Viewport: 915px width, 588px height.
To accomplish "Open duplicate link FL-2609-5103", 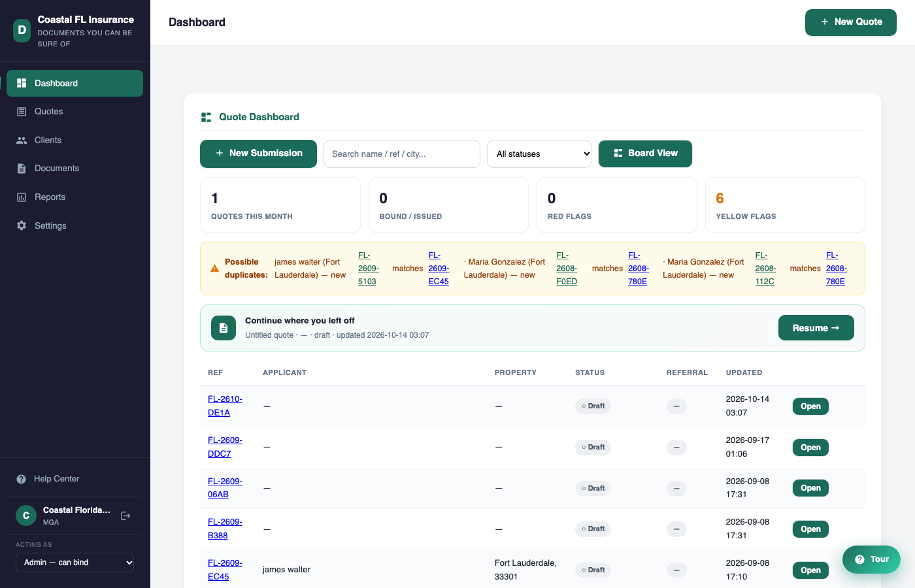I will 369,269.
